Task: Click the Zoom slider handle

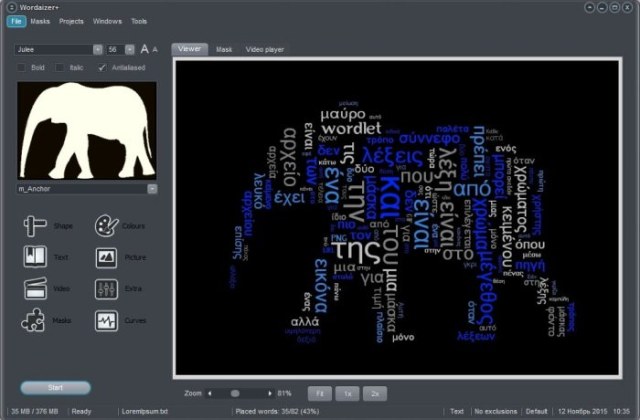Action: pos(235,393)
